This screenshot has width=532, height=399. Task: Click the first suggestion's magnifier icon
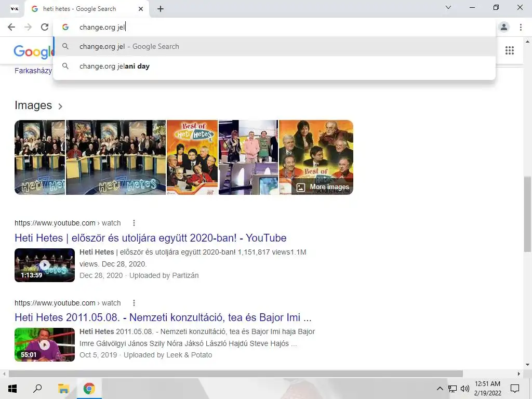coord(65,46)
